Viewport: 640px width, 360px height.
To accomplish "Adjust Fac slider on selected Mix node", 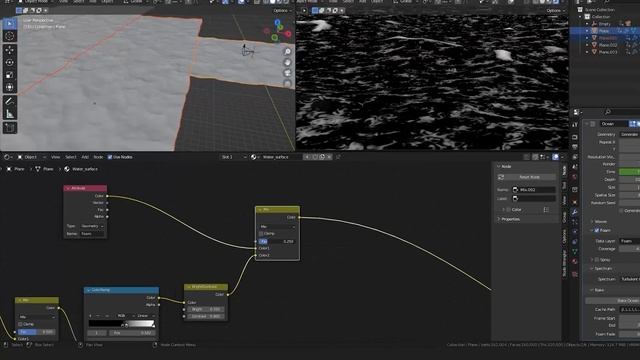I will click(x=278, y=241).
